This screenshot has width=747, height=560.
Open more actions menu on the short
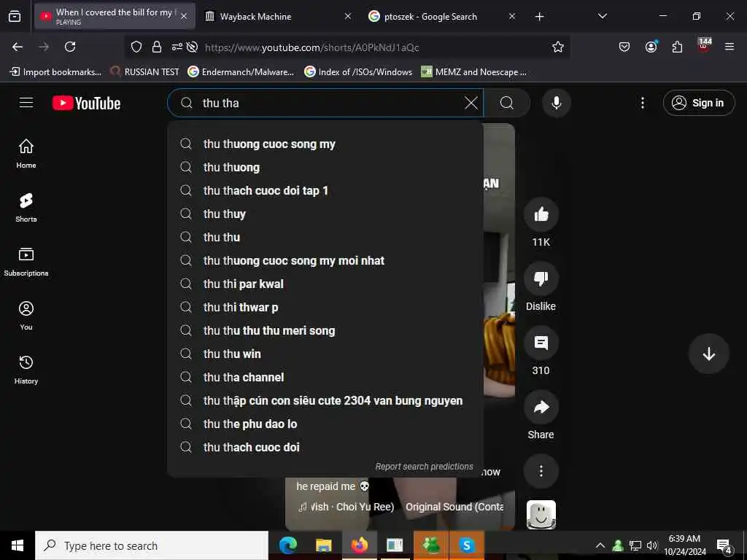[x=541, y=471]
